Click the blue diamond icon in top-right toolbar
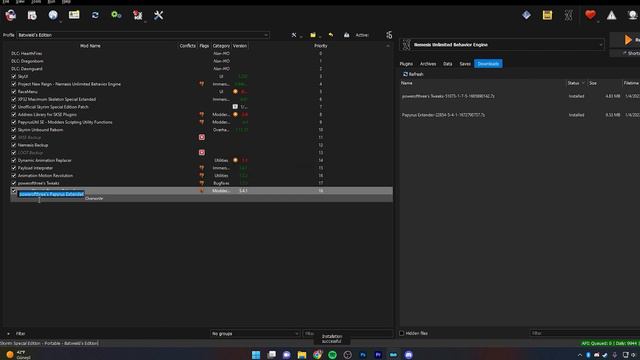 click(526, 15)
